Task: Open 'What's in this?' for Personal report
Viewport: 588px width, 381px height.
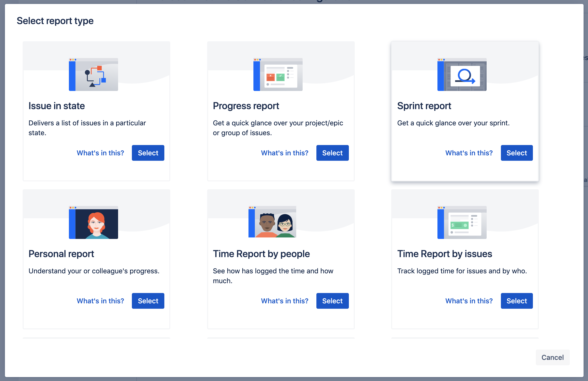Action: click(x=100, y=301)
